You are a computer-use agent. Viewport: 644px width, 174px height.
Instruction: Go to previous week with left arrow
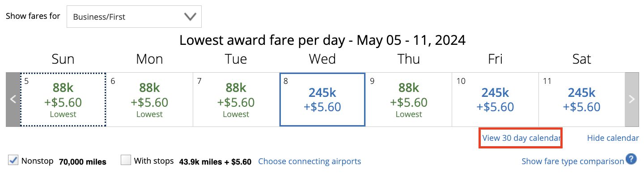[x=13, y=100]
